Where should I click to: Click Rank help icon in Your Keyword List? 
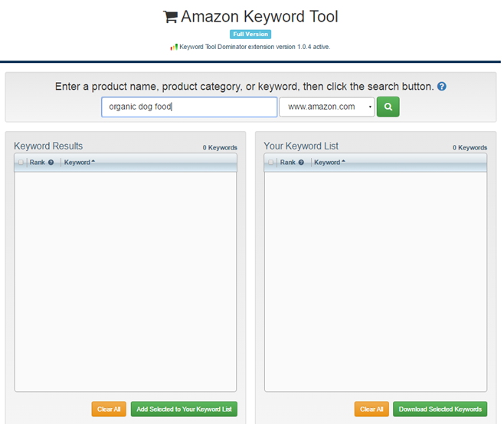pos(301,162)
